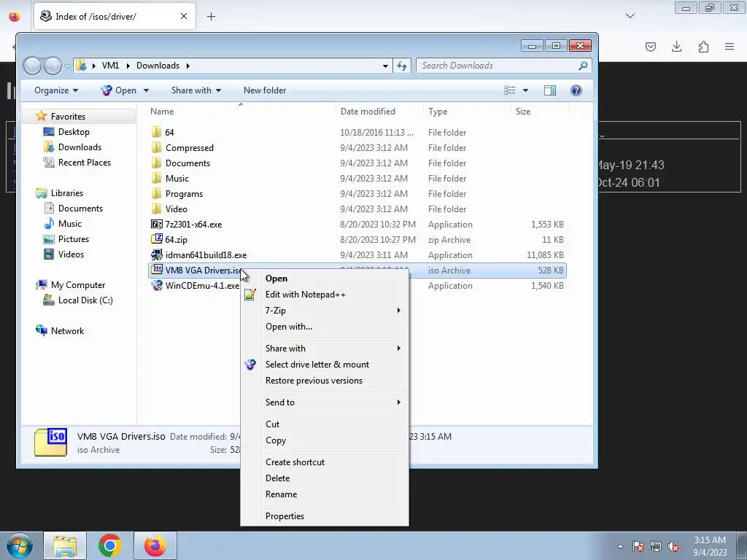Click the search magnifier icon
747x560 pixels.
coord(583,66)
